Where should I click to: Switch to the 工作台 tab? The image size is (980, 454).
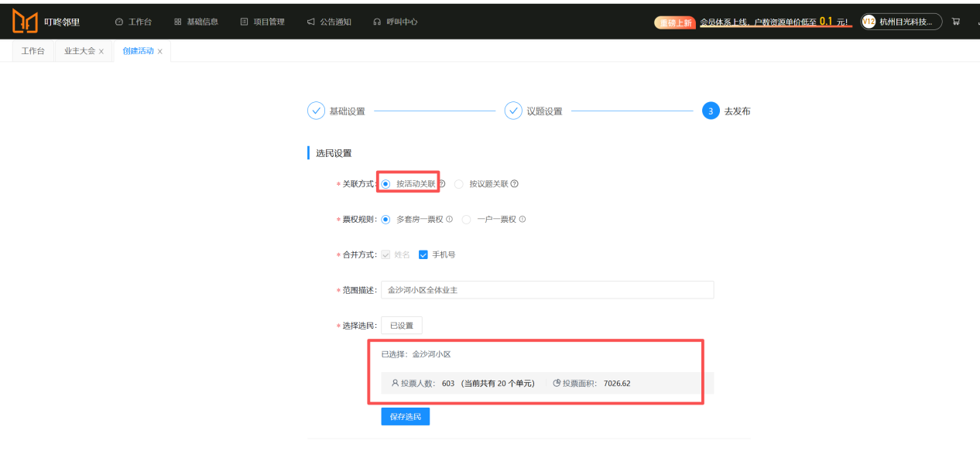pyautogui.click(x=33, y=51)
